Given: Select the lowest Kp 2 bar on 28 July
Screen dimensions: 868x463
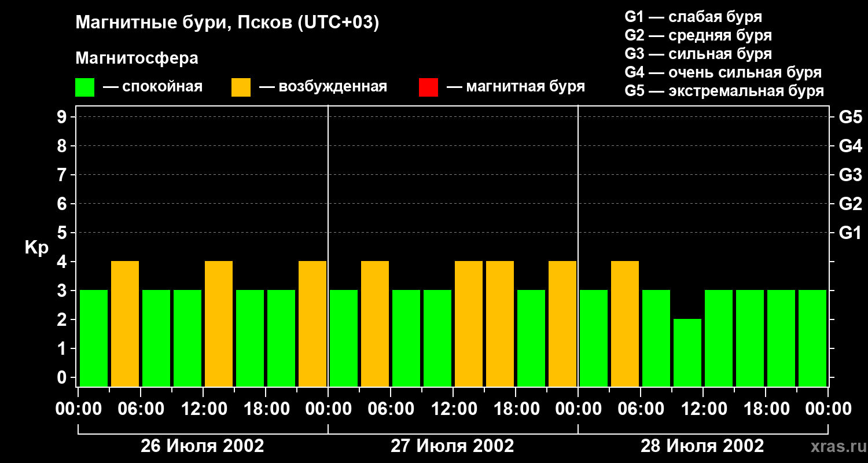Looking at the screenshot, I should pos(687,352).
